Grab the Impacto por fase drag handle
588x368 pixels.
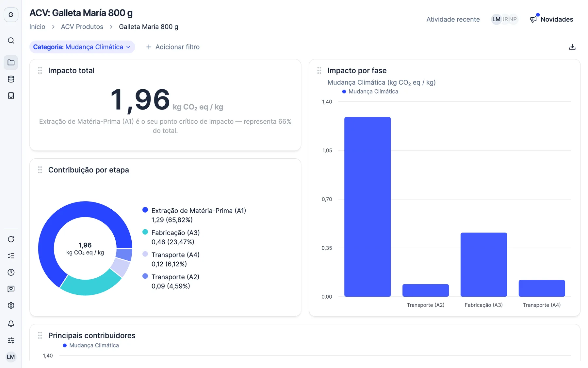pos(319,71)
